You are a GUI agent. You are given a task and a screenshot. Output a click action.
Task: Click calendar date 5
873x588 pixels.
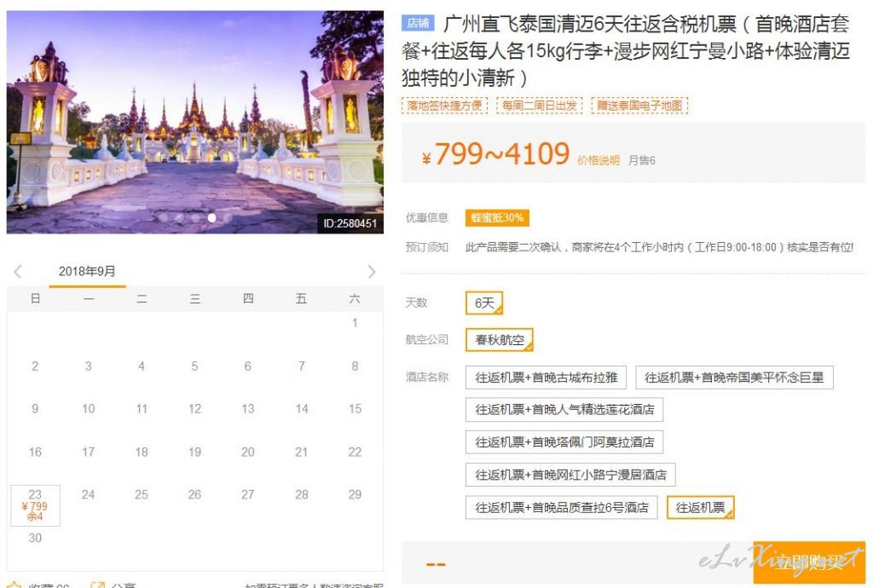pos(194,366)
